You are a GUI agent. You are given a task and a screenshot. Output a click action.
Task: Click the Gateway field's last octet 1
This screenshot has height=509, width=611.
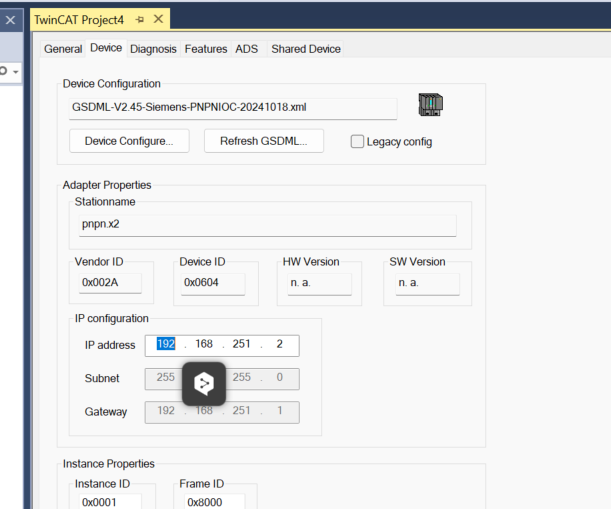point(279,411)
